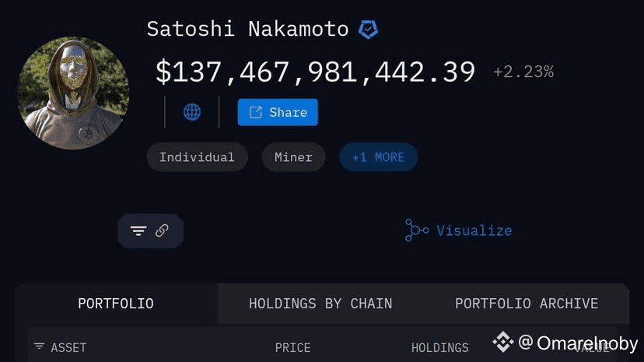
Task: Click the +2.23% change indicator
Action: click(x=523, y=72)
